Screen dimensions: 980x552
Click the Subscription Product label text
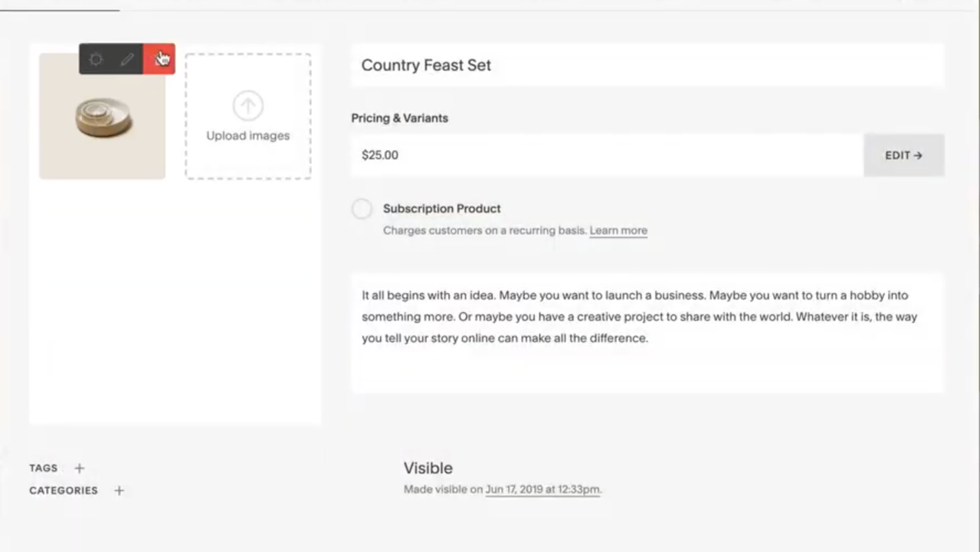coord(441,209)
